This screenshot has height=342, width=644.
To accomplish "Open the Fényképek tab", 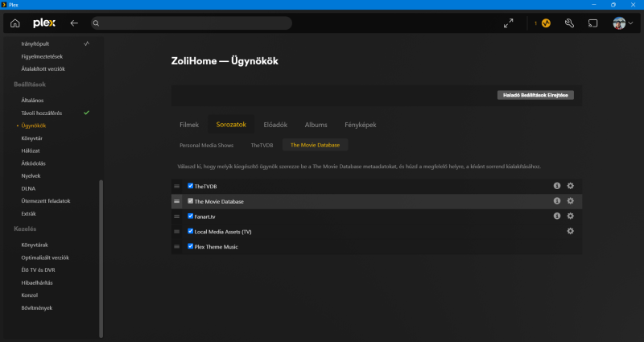I will (361, 125).
